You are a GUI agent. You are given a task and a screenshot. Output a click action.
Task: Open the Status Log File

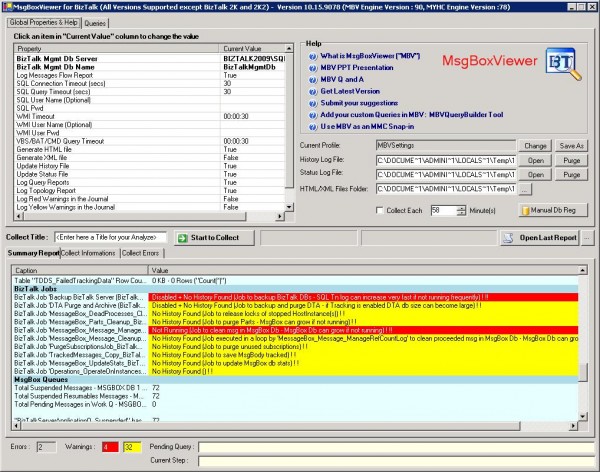pos(536,175)
